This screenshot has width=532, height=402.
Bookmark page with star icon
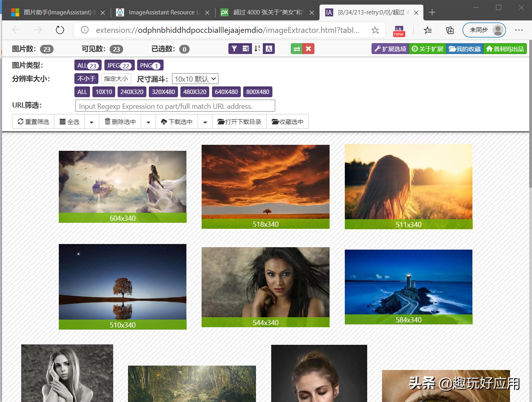click(375, 30)
